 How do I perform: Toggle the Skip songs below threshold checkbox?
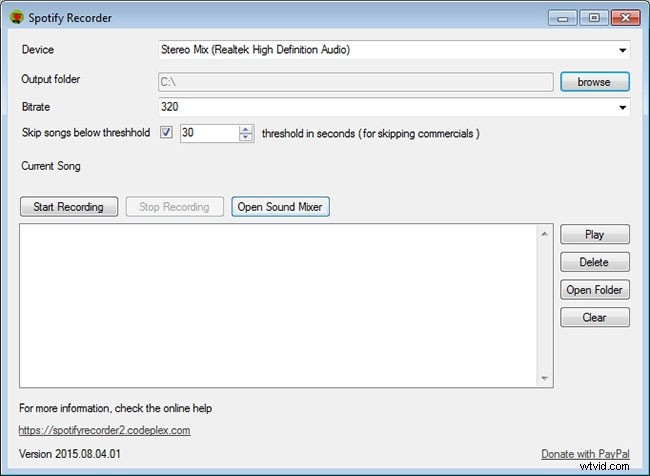166,133
